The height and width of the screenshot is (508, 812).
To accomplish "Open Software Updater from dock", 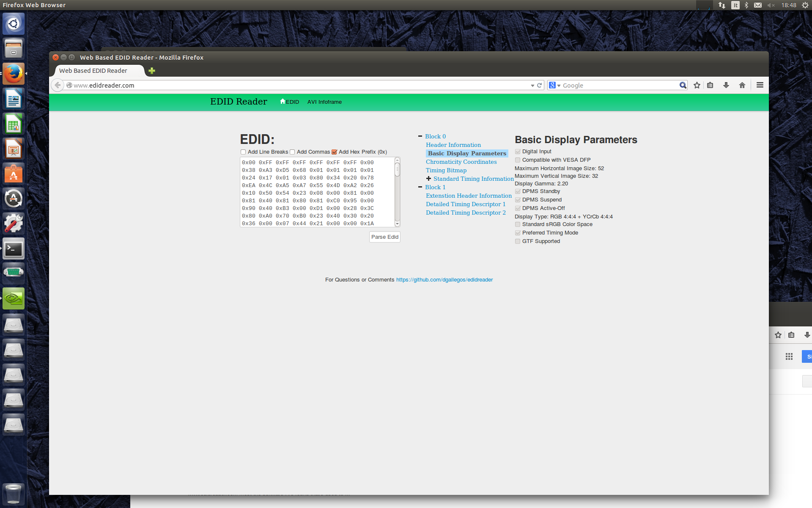I will pyautogui.click(x=14, y=199).
